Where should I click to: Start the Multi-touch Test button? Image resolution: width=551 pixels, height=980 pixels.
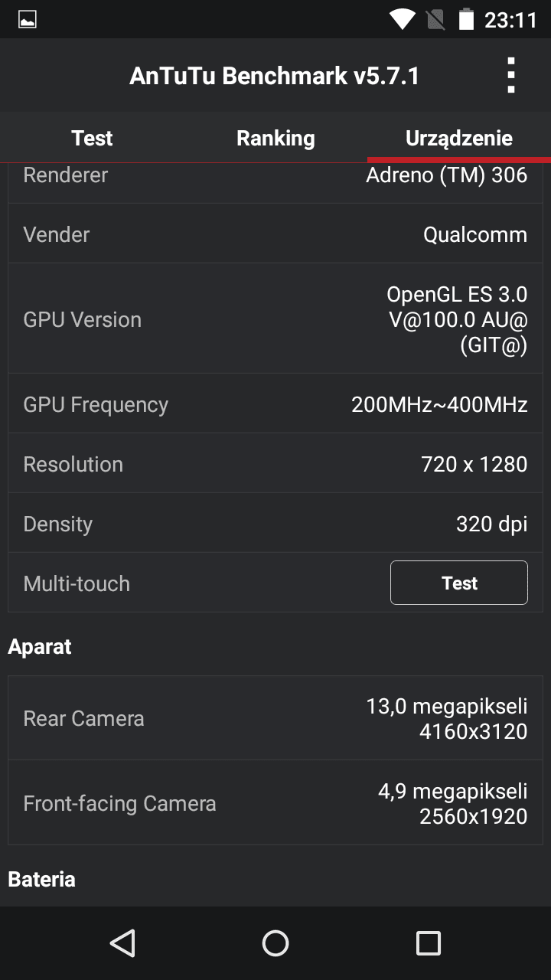tap(459, 583)
